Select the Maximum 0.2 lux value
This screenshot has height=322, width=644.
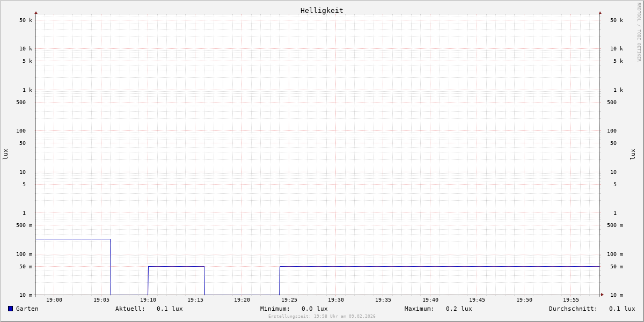point(459,309)
